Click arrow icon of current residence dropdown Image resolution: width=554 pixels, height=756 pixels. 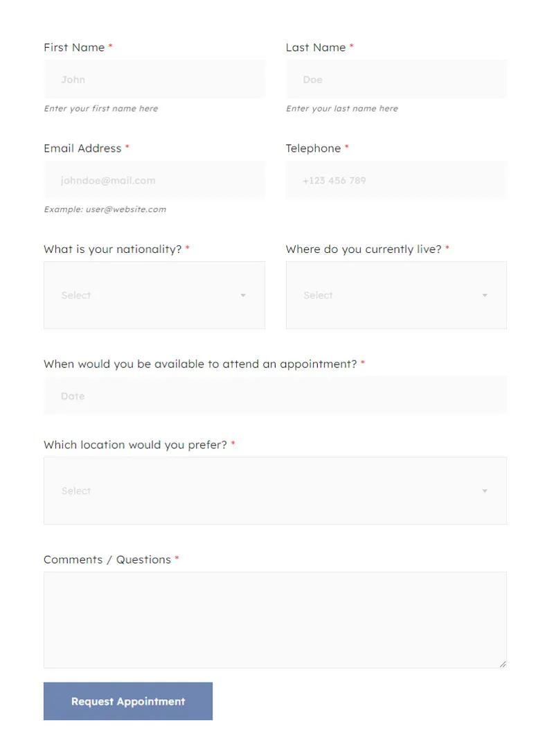coord(485,295)
